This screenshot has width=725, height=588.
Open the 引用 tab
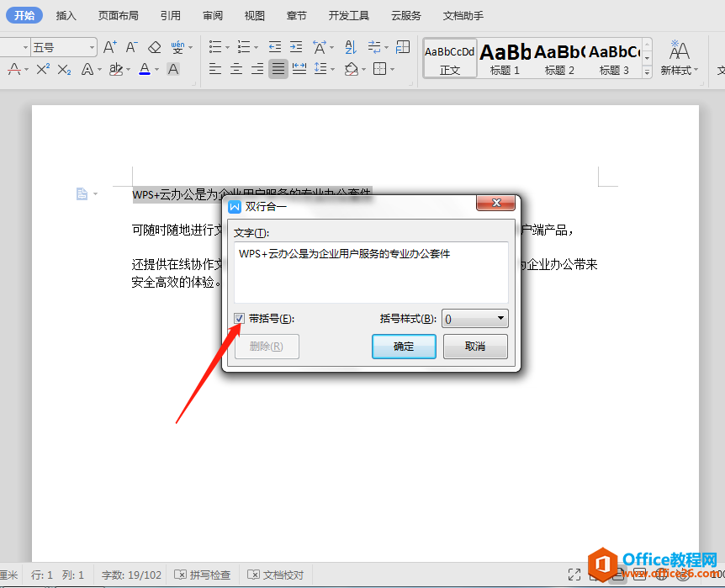pyautogui.click(x=171, y=16)
